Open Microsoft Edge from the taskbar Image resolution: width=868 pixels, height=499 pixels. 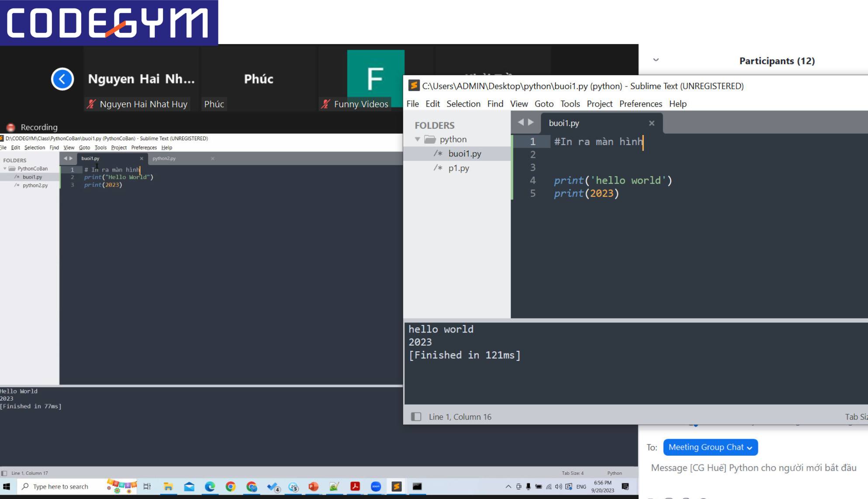tap(210, 486)
